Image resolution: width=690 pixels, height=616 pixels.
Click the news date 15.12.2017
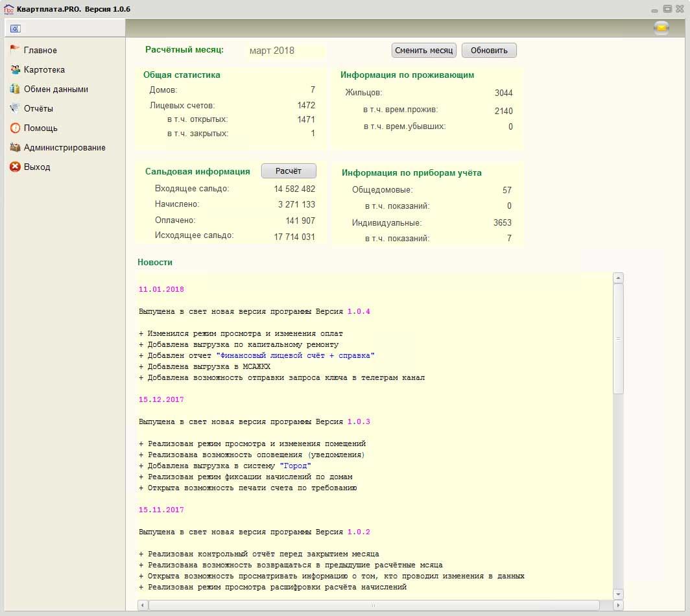(x=161, y=399)
